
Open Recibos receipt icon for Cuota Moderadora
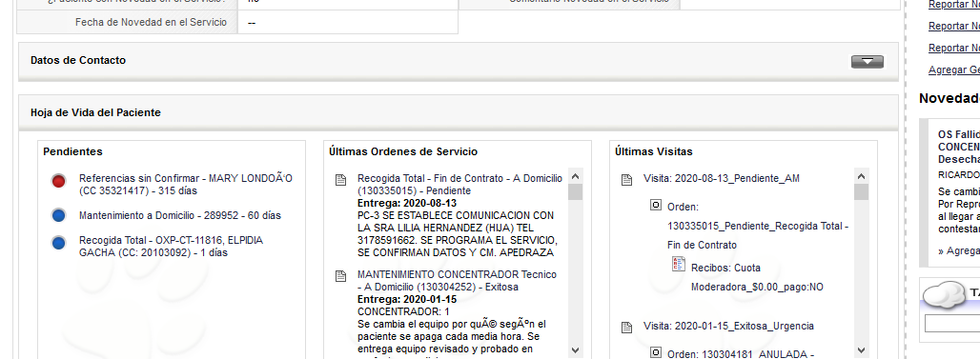coord(679,264)
